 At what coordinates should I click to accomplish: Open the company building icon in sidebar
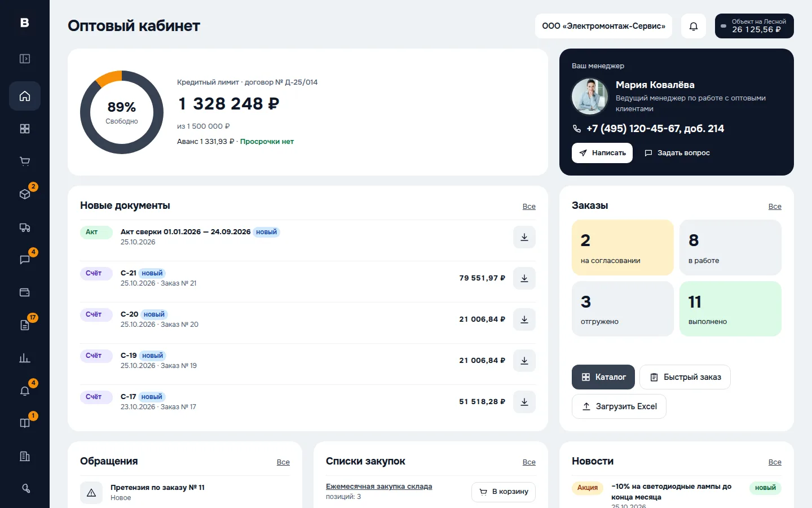25,456
